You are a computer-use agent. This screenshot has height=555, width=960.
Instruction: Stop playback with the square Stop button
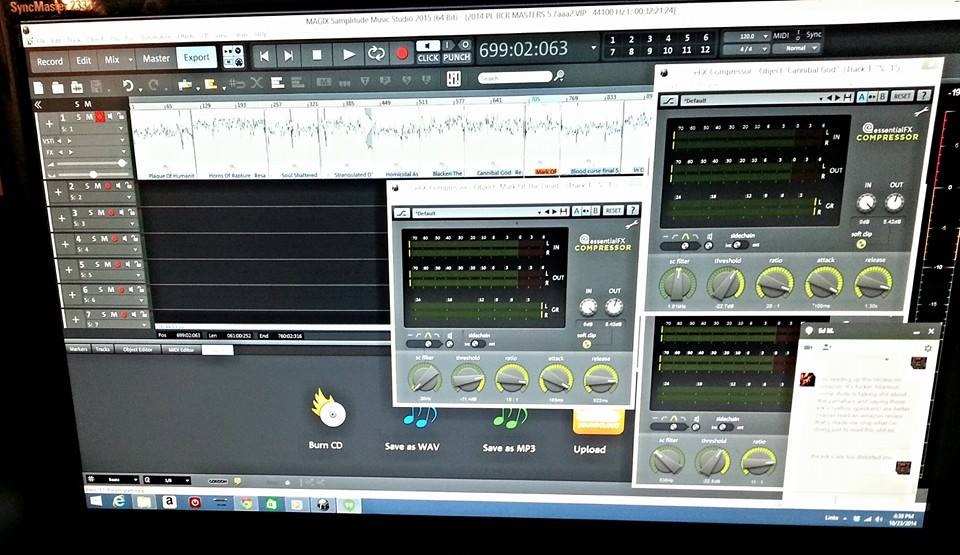[x=317, y=55]
